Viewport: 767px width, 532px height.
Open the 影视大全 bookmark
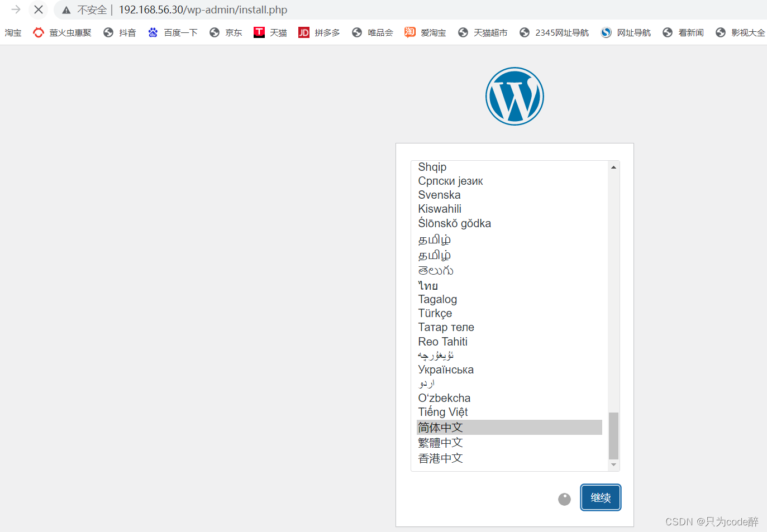tap(740, 33)
